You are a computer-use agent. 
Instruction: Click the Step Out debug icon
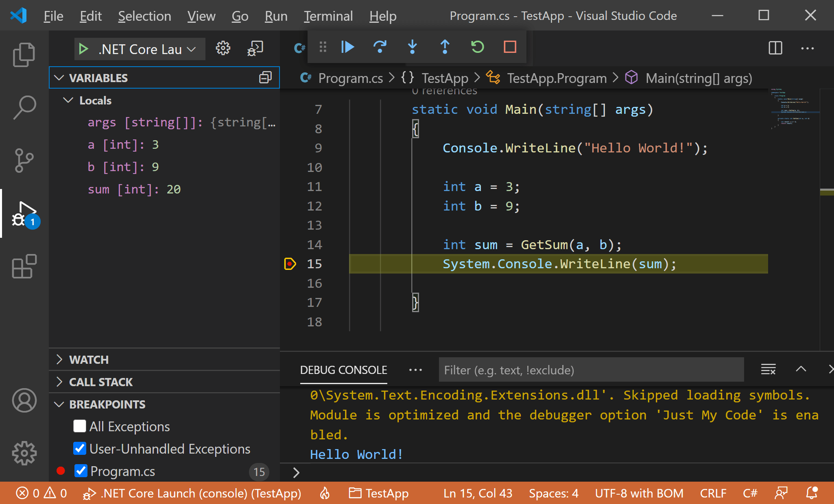445,47
